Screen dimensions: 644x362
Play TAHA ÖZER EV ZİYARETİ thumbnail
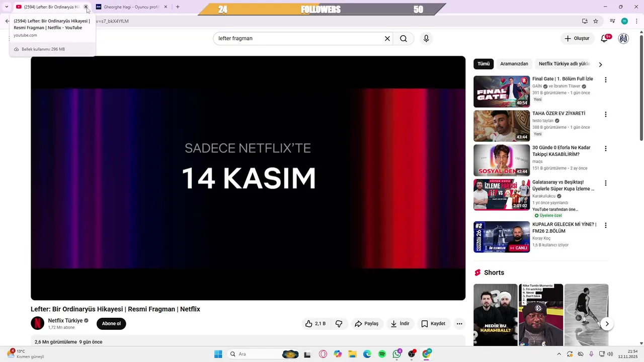502,126
